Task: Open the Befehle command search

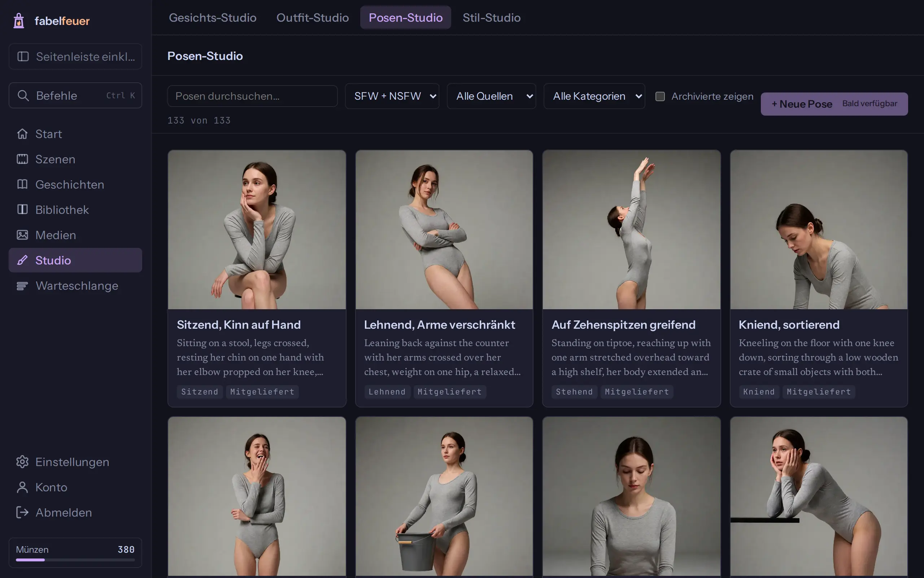Action: click(x=75, y=96)
